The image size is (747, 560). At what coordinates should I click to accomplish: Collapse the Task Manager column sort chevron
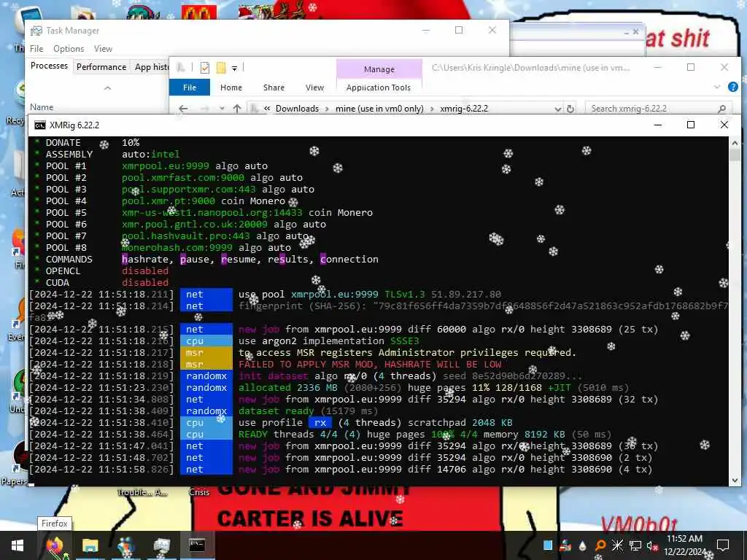pos(108,88)
